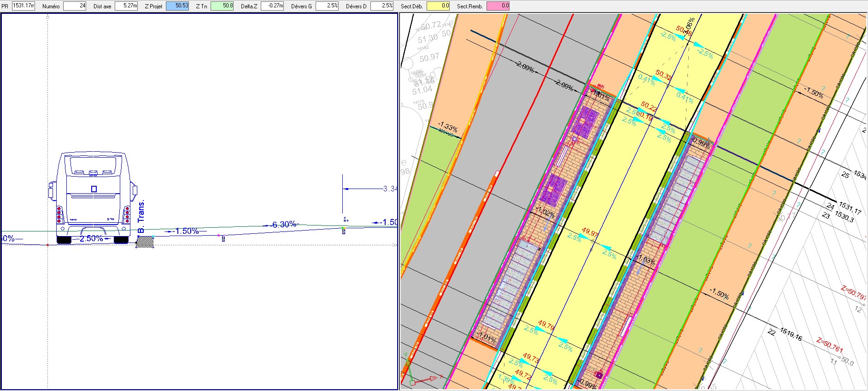Viewport: 868px width, 391px height.
Task: Click the small purple marker near the -0.99% label
Action: pyautogui.click(x=598, y=375)
